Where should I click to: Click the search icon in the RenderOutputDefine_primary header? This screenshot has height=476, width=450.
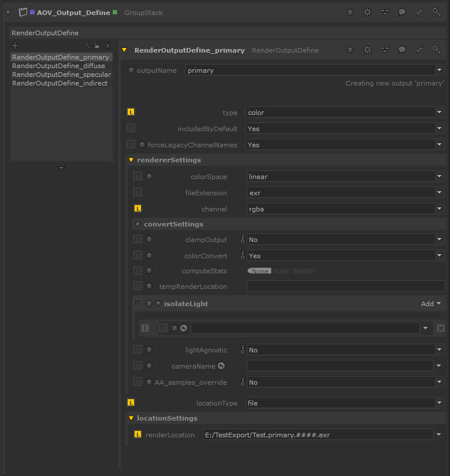437,50
